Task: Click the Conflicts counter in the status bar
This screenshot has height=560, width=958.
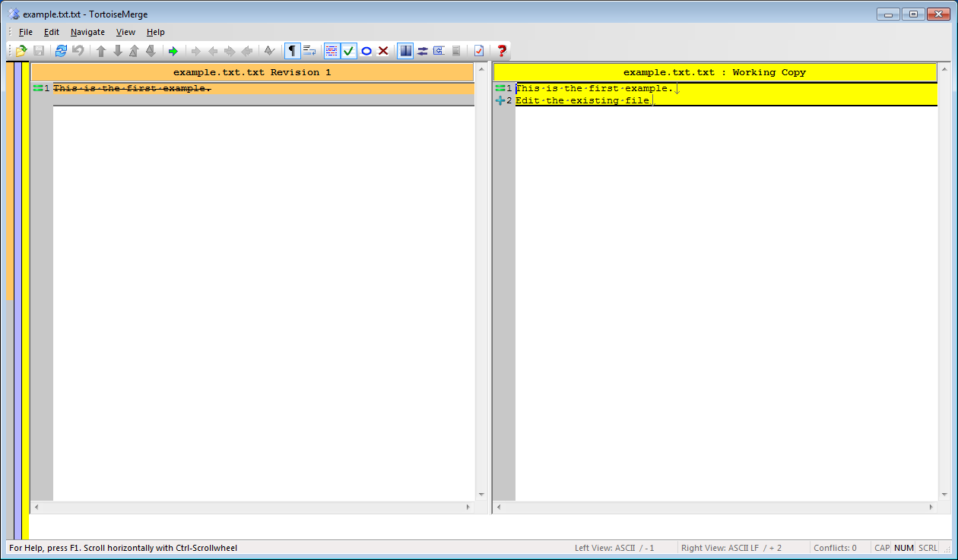Action: coord(836,547)
